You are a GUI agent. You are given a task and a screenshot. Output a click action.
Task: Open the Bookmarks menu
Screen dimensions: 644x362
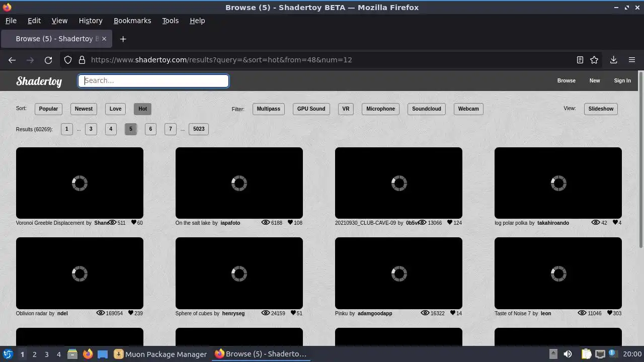click(x=132, y=21)
